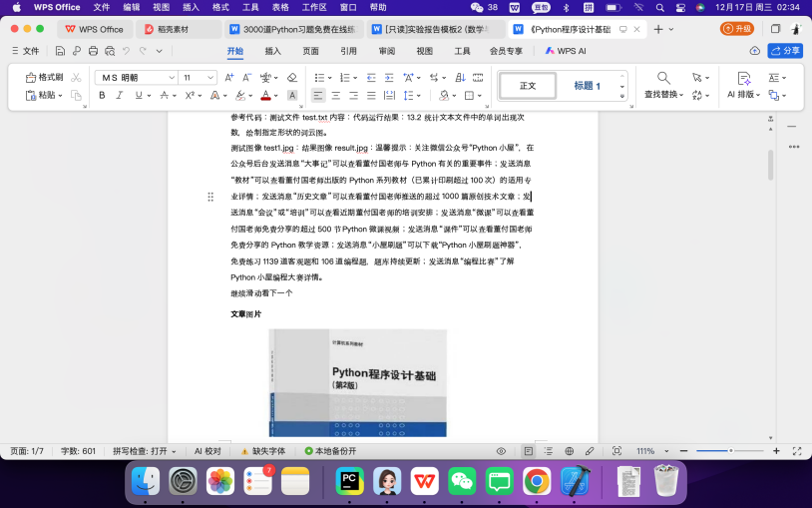Click the AI 排版 layout icon
This screenshot has height=508, width=812.
click(743, 85)
